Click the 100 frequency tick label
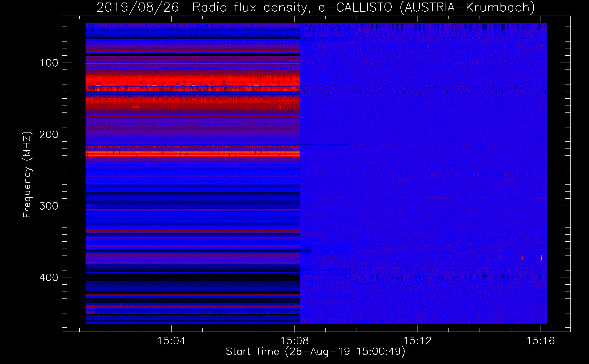The width and height of the screenshot is (589, 364). click(x=49, y=63)
